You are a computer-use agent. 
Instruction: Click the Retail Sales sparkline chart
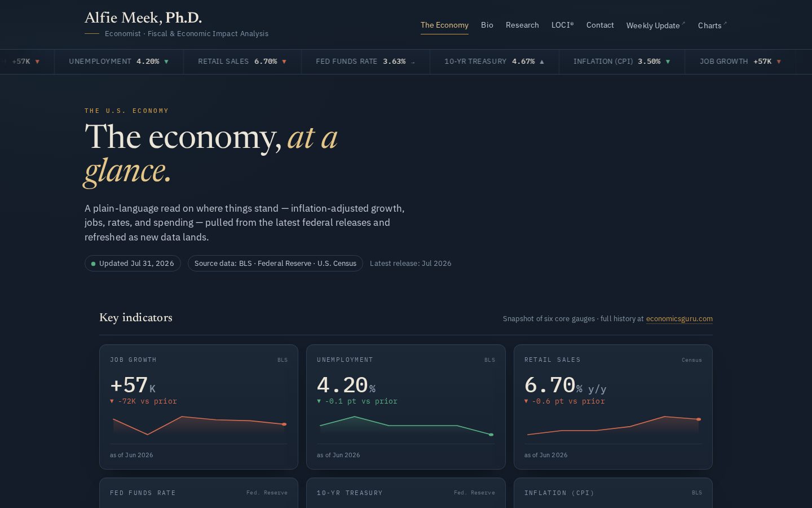[x=613, y=426]
